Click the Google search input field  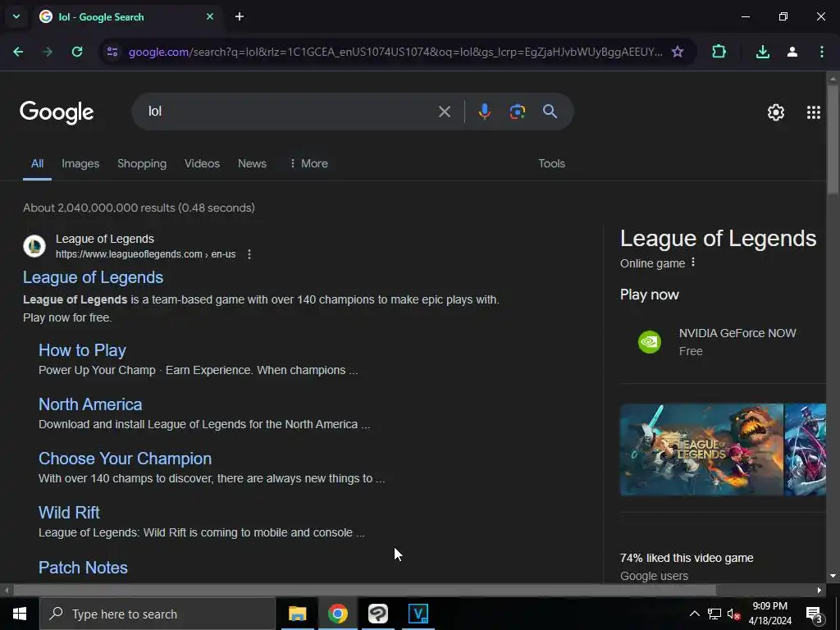coord(290,112)
